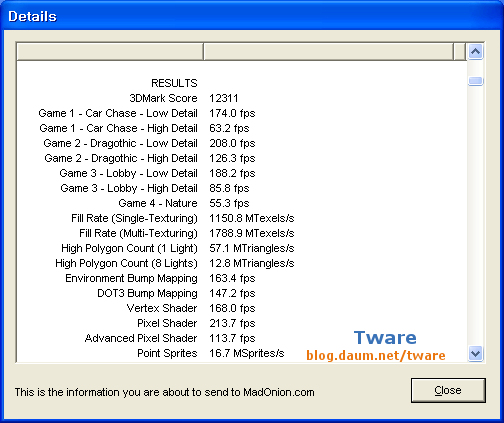Click the 1788.9 MTexels/s value

point(252,233)
